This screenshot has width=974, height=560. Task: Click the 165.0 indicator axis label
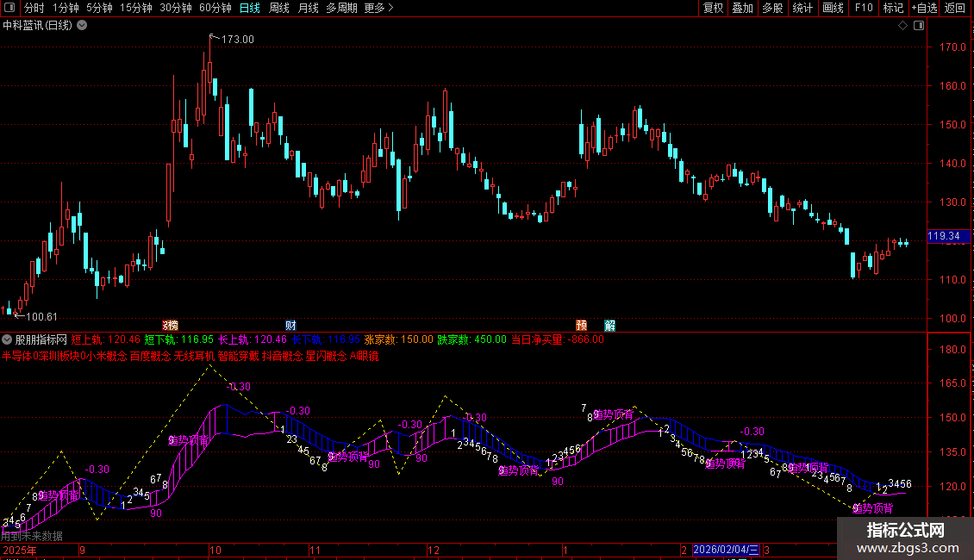952,383
